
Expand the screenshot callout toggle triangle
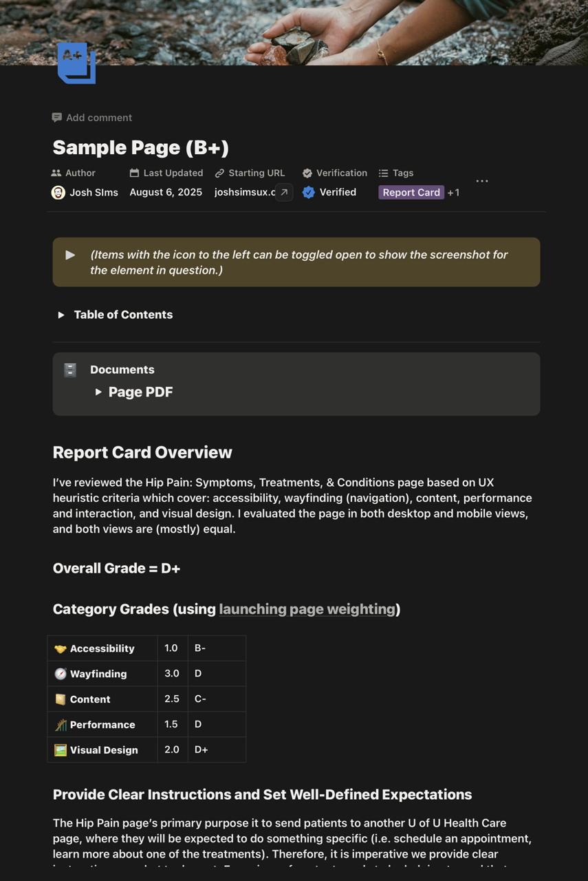tap(69, 255)
